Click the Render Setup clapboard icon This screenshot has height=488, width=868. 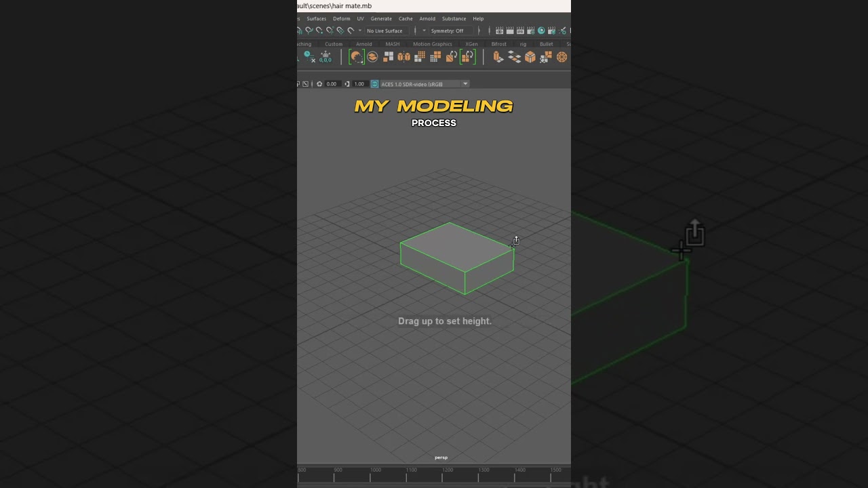tap(551, 30)
